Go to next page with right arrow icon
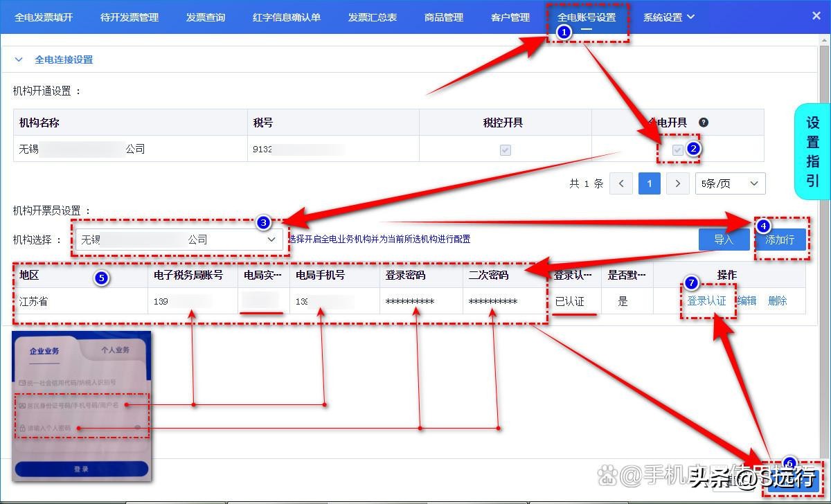 (x=677, y=183)
